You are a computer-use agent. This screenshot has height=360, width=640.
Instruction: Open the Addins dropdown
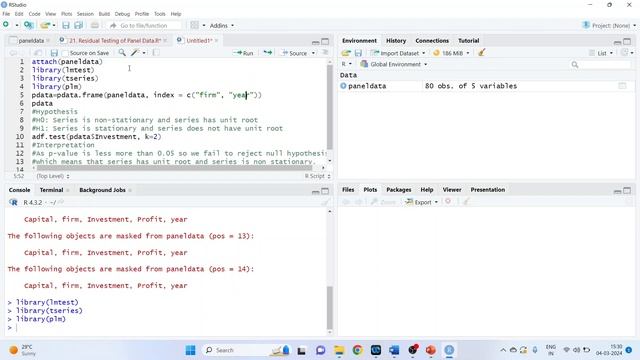point(222,25)
